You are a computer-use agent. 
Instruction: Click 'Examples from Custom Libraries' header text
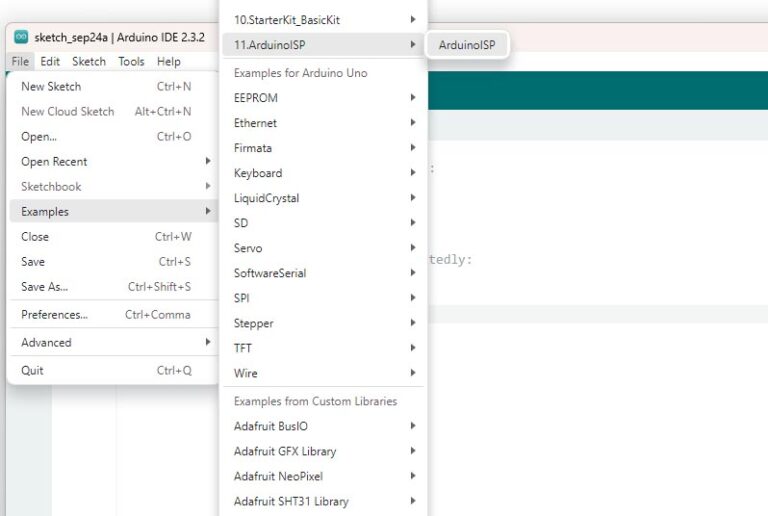pos(315,401)
